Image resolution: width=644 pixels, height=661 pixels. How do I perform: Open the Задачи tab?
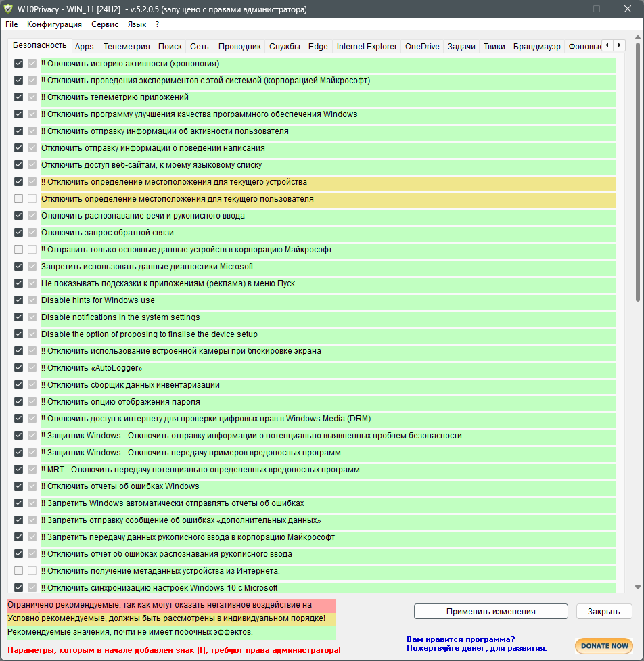461,47
